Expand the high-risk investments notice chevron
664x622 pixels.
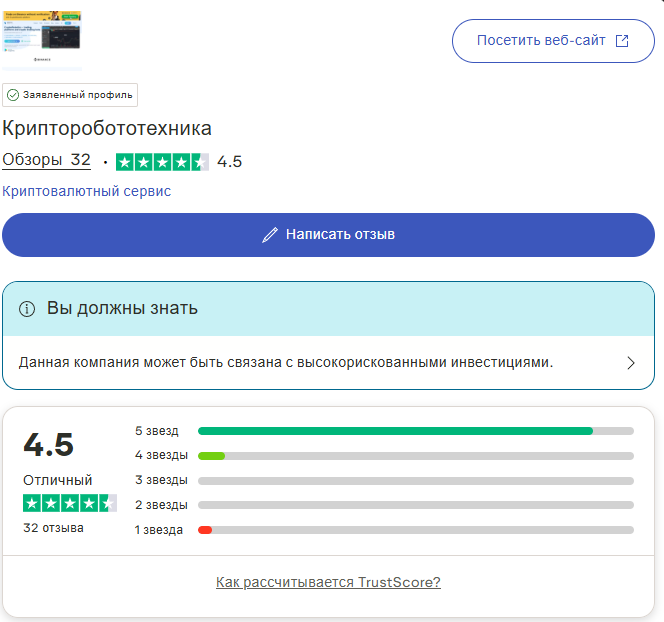(631, 363)
